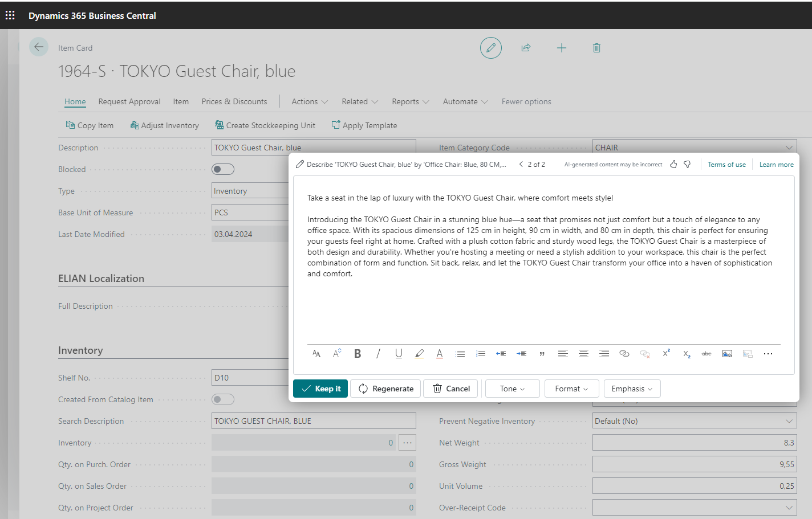
Task: Open the Item Category Code dropdown
Action: (789, 148)
